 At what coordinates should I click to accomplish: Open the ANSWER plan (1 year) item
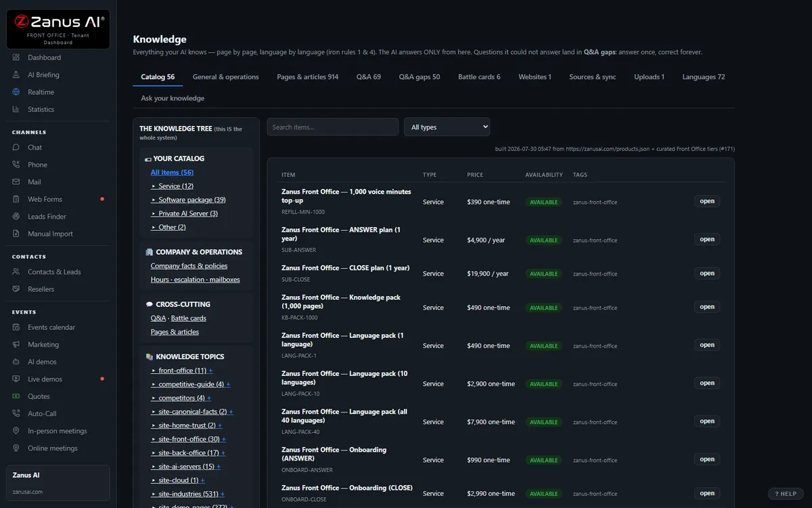click(x=707, y=239)
